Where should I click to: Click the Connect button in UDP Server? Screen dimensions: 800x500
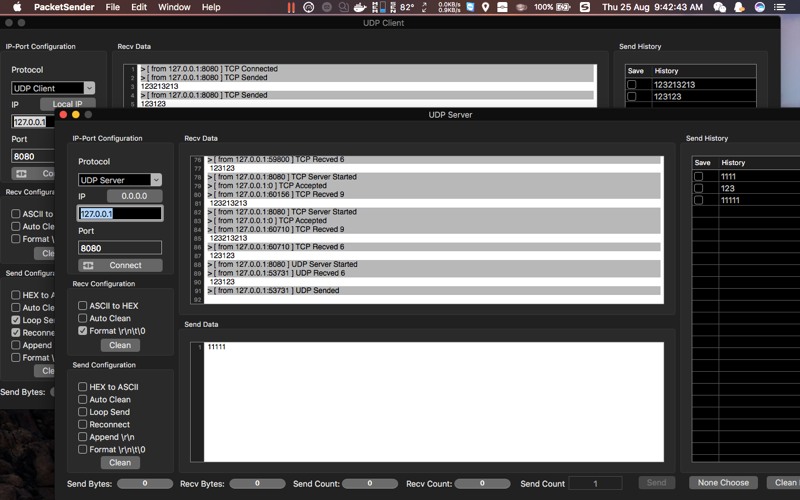coord(120,265)
